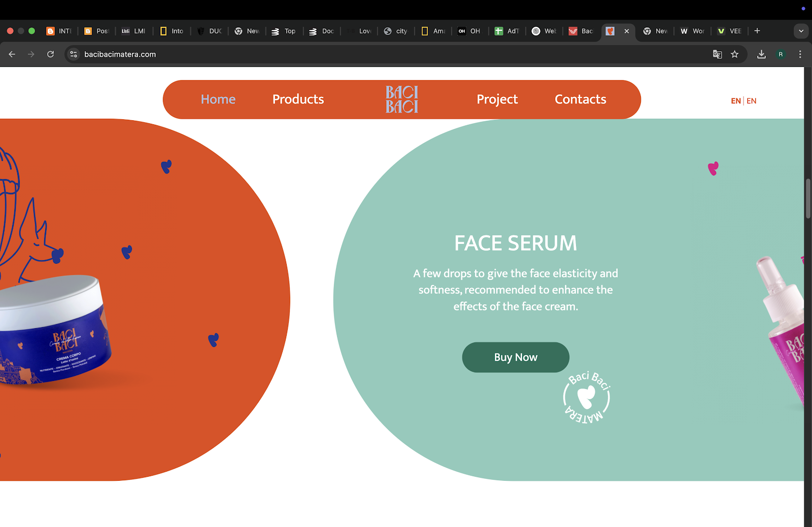812x527 pixels.
Task: Open Chrome three-dot menu
Action: coord(800,54)
